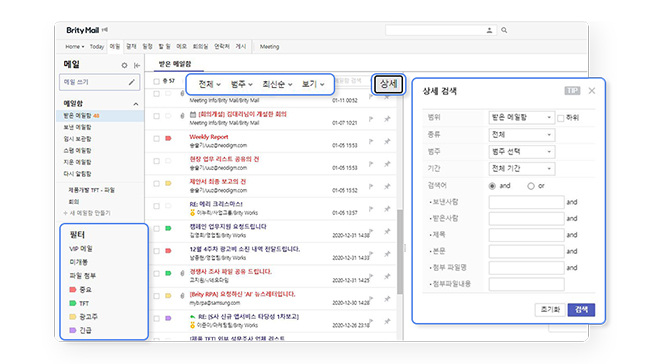Pin the [Brity RPA] newsletter email
The height and width of the screenshot is (364, 646).
pos(387,299)
